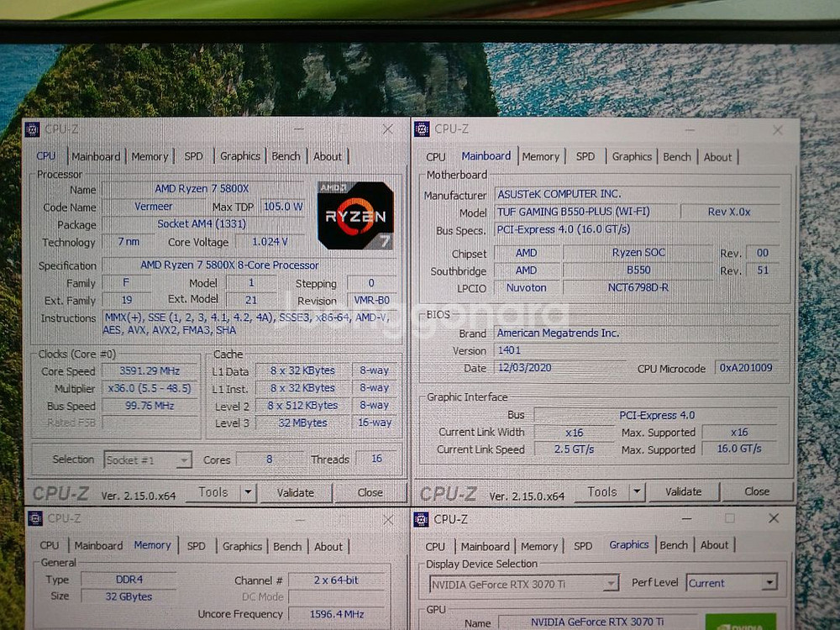Click the VMR-B0 revision value

tap(371, 300)
